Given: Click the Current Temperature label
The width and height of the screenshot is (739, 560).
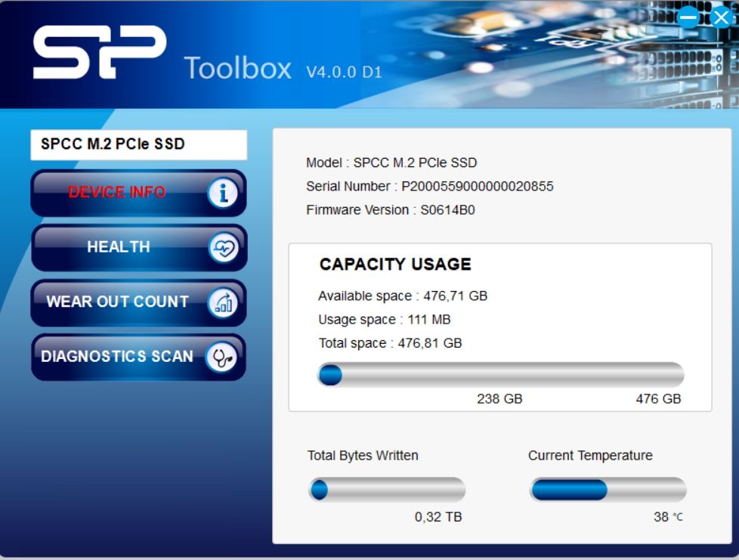Looking at the screenshot, I should click(x=590, y=456).
